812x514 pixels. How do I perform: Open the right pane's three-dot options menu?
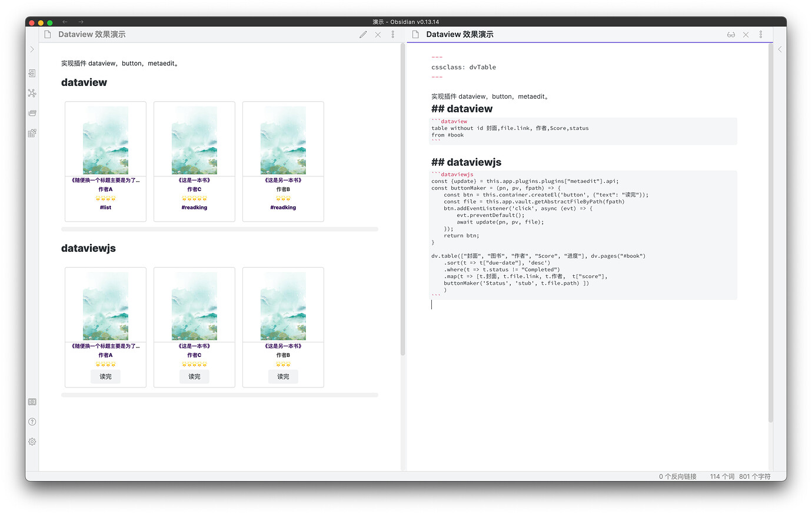click(761, 35)
